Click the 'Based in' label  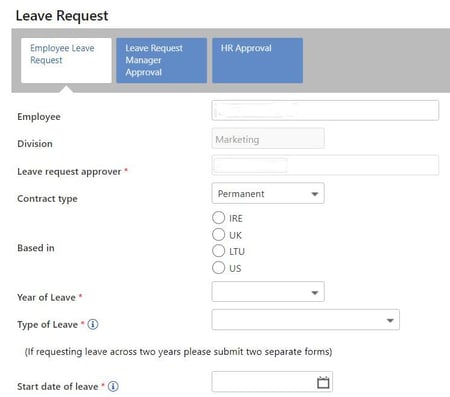36,248
